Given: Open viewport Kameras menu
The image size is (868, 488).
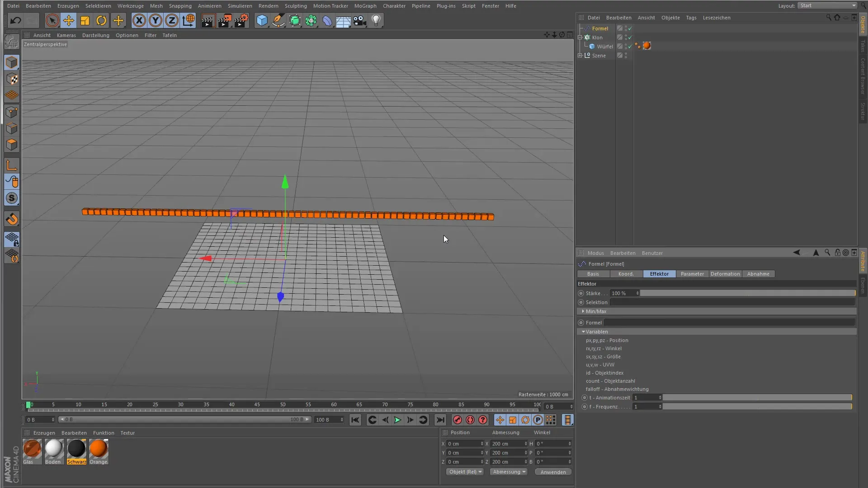Looking at the screenshot, I should tap(66, 35).
